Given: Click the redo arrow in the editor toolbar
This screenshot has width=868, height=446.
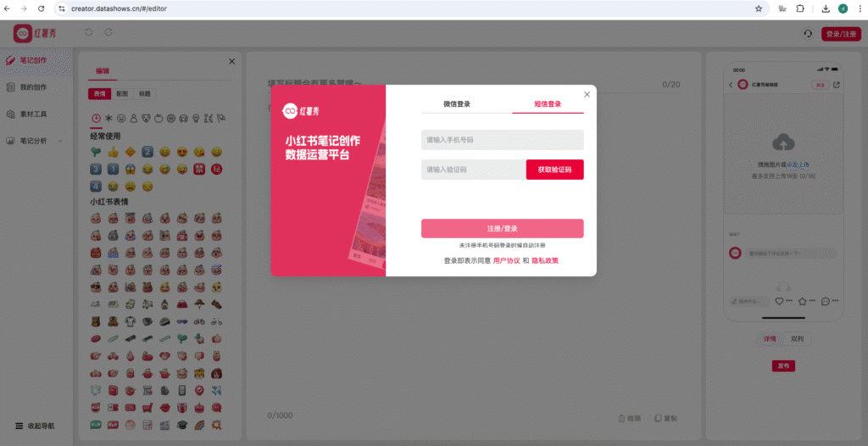Looking at the screenshot, I should click(108, 33).
